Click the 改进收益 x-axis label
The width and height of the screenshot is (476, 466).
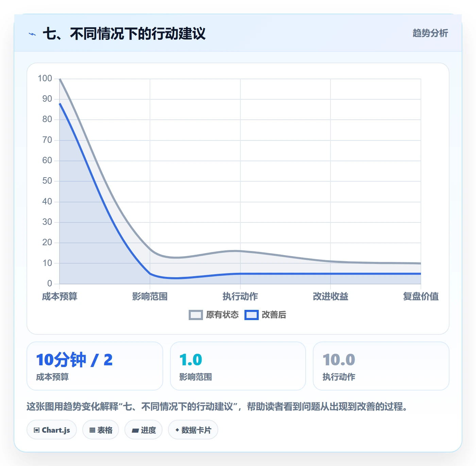point(330,297)
